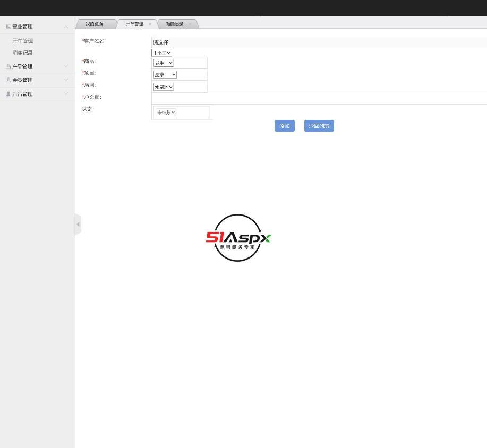This screenshot has width=487, height=448.
Task: Open 开单管理 in the sidebar
Action: (23, 41)
